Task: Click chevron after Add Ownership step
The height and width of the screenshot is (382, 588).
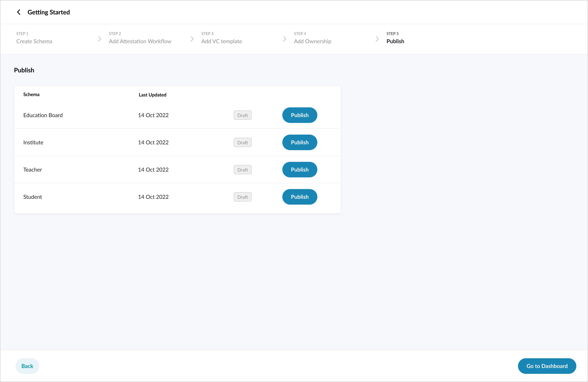Action: coord(377,39)
